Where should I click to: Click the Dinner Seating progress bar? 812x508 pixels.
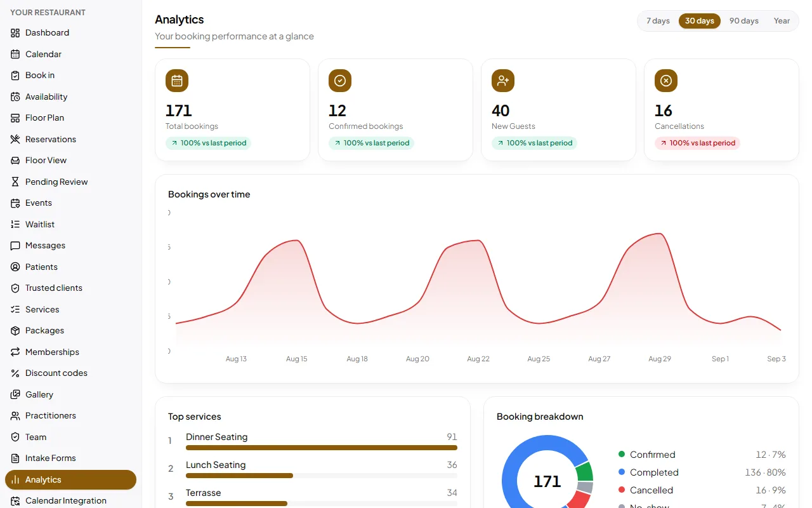click(322, 448)
